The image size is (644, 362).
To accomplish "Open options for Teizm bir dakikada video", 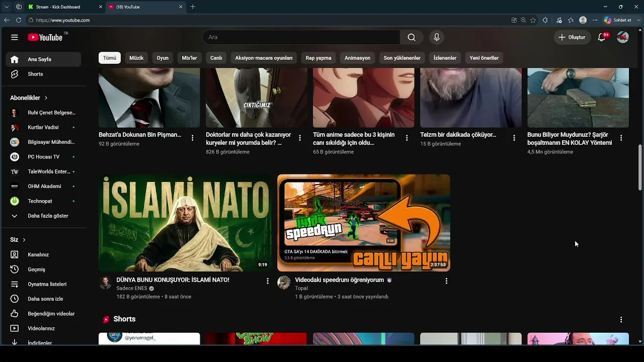I will pos(514,138).
